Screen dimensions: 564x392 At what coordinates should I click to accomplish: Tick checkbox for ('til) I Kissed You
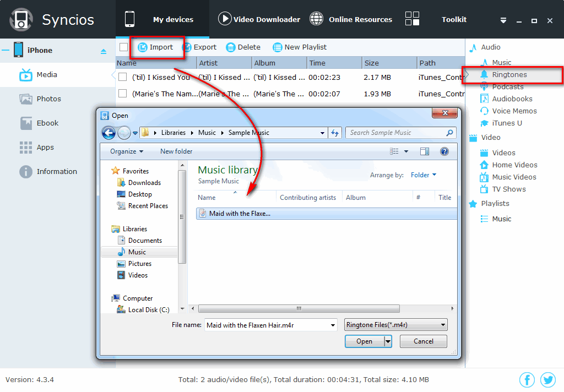click(123, 78)
